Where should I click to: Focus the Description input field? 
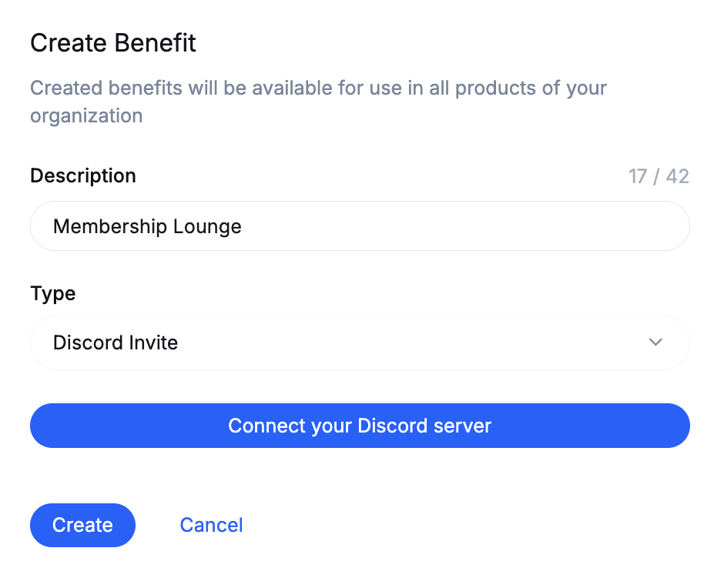click(x=360, y=226)
